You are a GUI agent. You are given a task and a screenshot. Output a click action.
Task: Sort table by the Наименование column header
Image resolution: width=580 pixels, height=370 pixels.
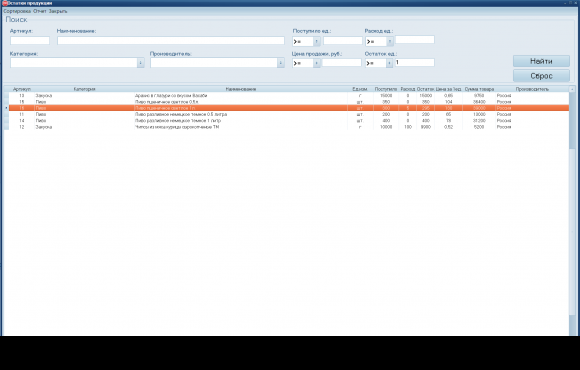click(x=241, y=89)
